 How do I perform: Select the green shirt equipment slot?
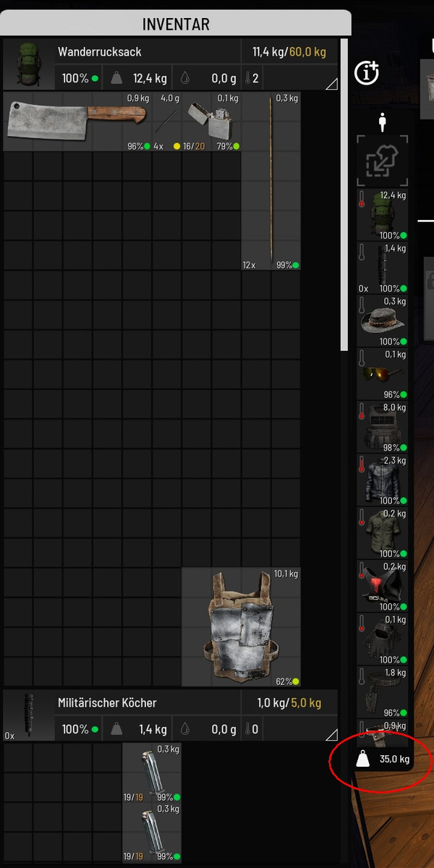click(383, 532)
